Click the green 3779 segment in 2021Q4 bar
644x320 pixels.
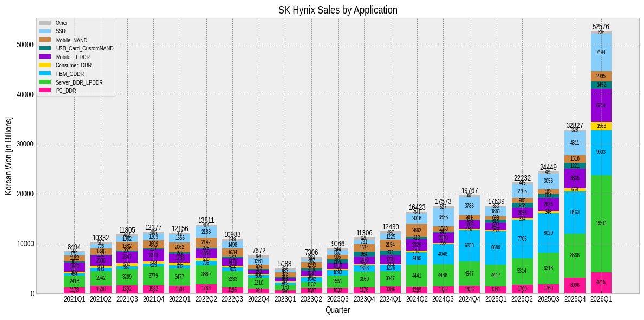click(x=153, y=276)
